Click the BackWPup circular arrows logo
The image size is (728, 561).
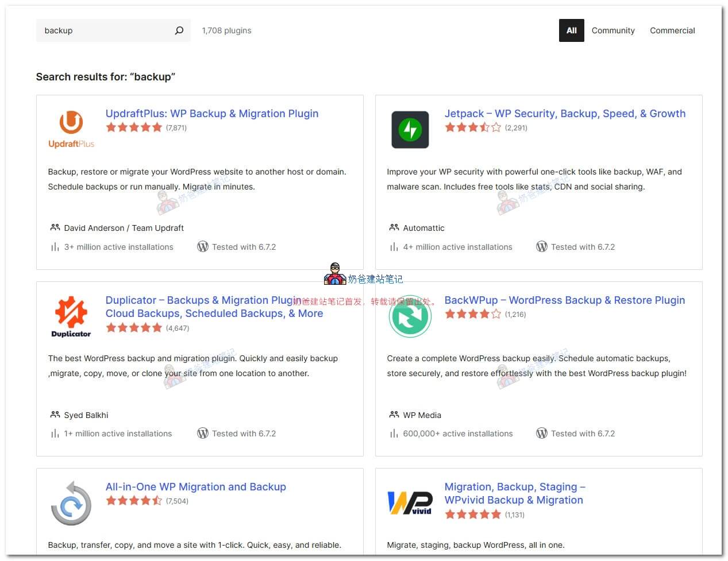[x=410, y=316]
